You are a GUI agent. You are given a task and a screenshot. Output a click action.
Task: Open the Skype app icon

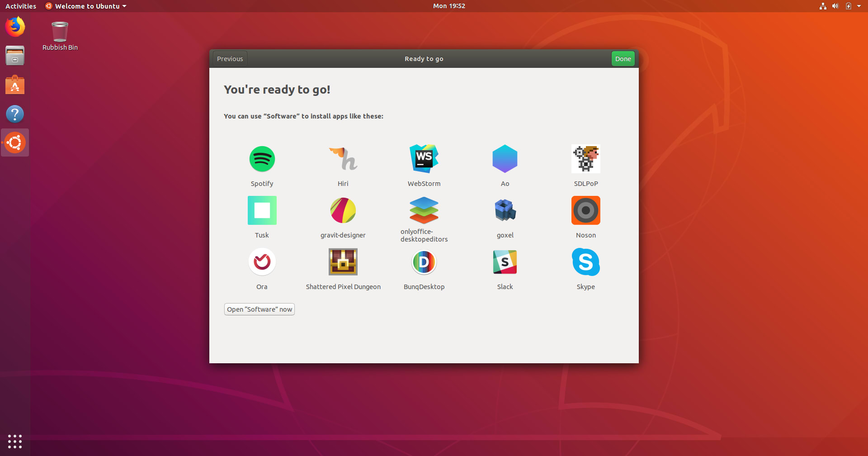[586, 262]
